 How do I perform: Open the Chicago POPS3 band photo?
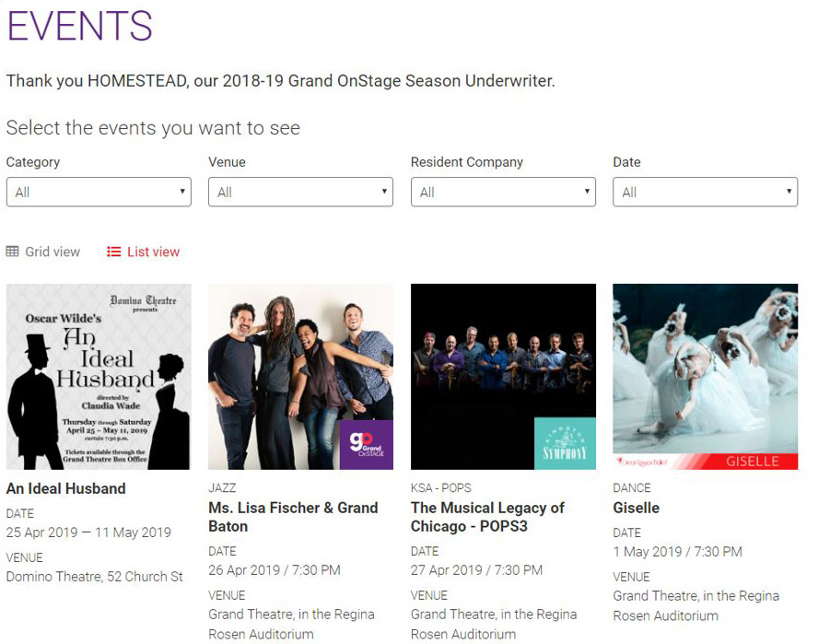(x=503, y=377)
